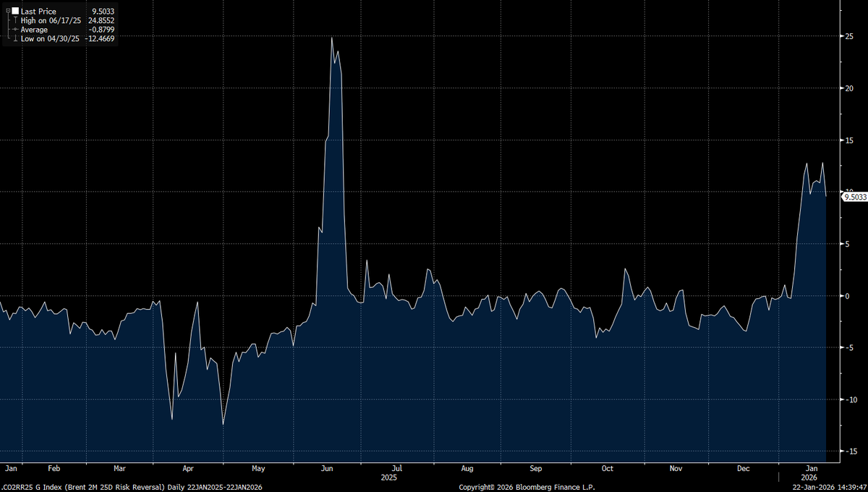
Task: Click the Jun month axis label
Action: (x=327, y=469)
